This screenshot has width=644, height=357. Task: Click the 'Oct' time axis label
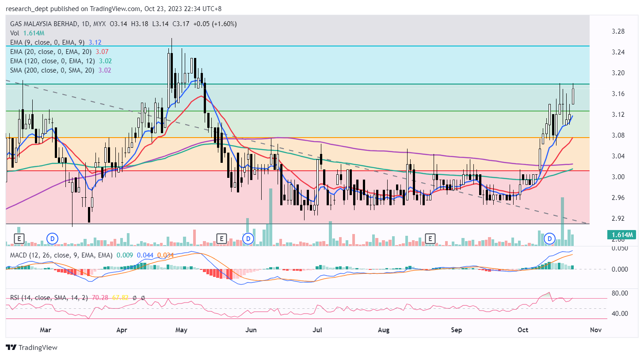tap(523, 330)
